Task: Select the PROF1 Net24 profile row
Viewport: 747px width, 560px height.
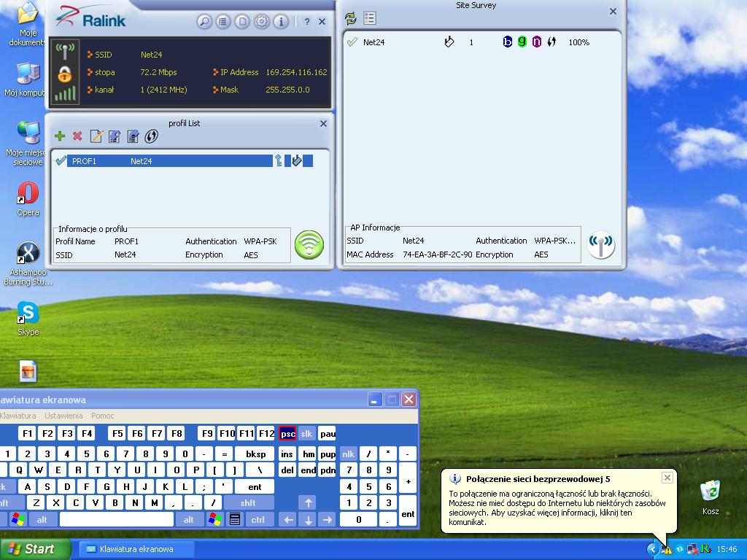Action: pos(184,161)
